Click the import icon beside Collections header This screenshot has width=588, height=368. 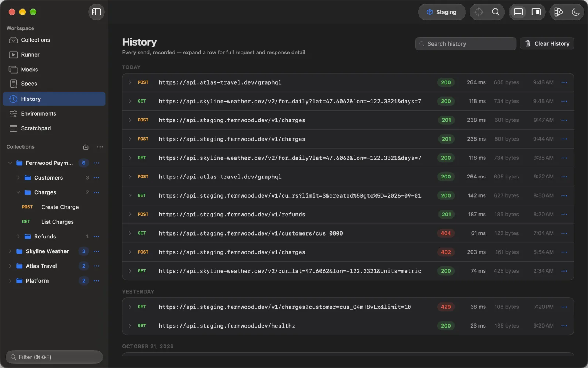tap(86, 147)
